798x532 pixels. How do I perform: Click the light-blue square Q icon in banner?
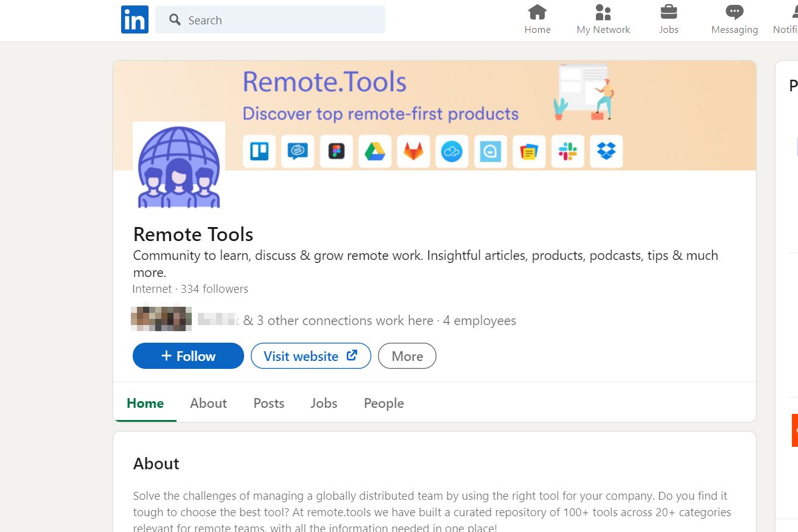(x=491, y=152)
